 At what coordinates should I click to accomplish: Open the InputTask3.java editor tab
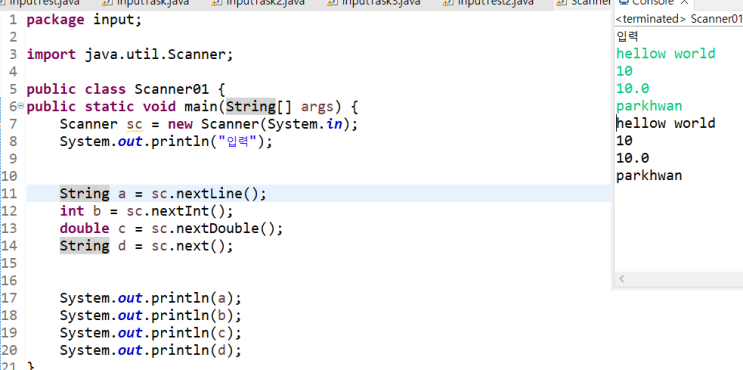[x=375, y=2]
